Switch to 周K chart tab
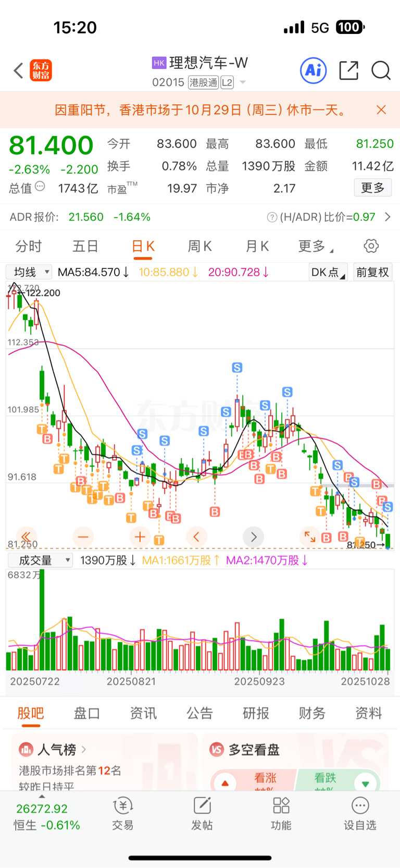This screenshot has width=400, height=868. pyautogui.click(x=199, y=246)
